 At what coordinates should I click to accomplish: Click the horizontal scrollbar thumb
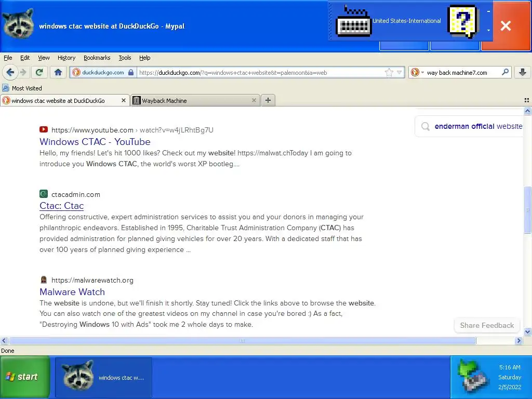click(242, 341)
